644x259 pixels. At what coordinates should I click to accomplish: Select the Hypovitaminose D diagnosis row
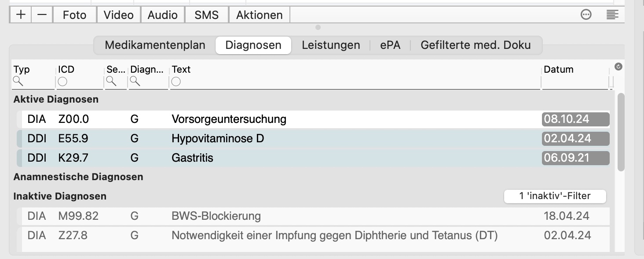(x=313, y=139)
